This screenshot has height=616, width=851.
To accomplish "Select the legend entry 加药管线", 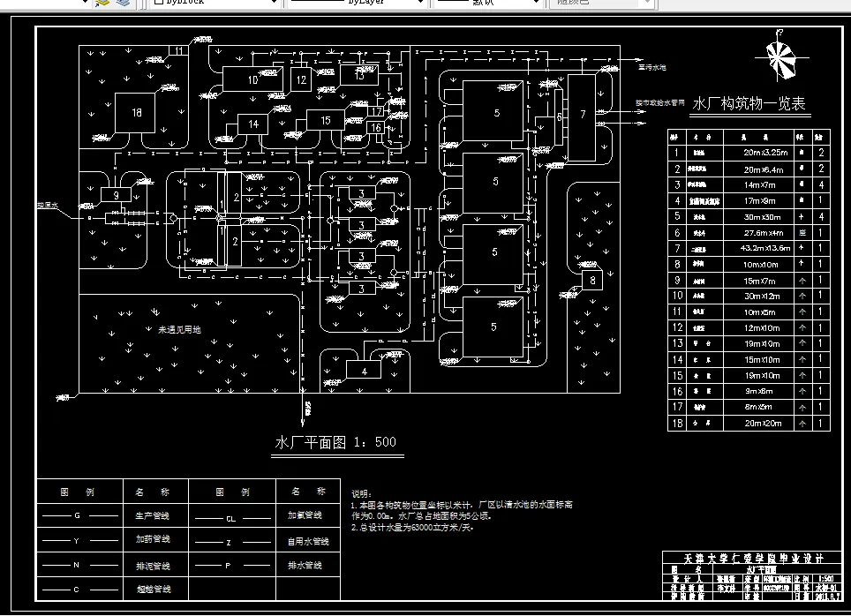I will point(153,539).
